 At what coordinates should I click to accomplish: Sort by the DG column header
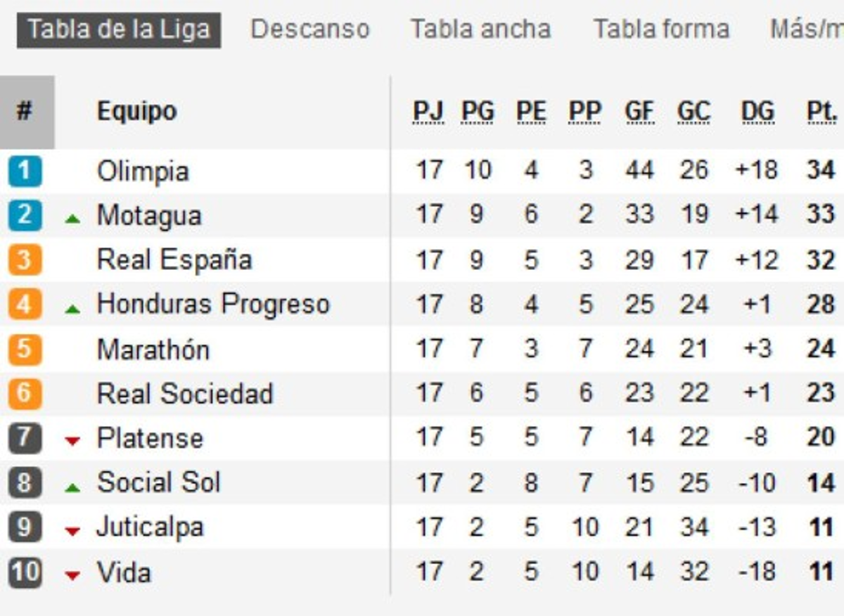757,112
